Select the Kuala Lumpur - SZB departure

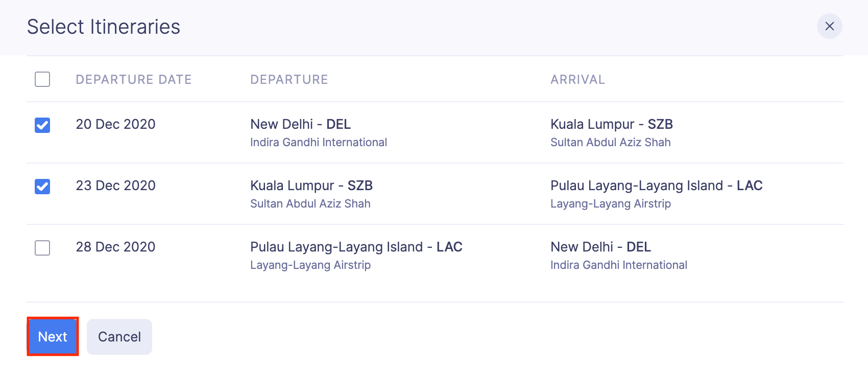tap(311, 186)
